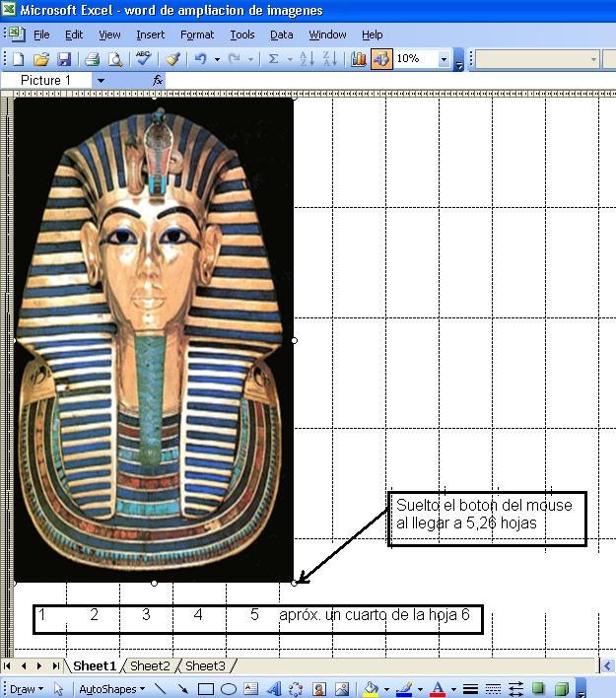Sort ascending with the A-Z icon
The image size is (616, 698).
(307, 59)
